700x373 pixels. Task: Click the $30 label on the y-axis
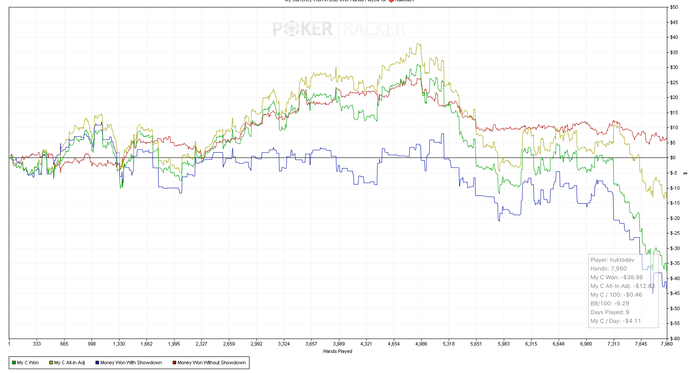(x=674, y=67)
